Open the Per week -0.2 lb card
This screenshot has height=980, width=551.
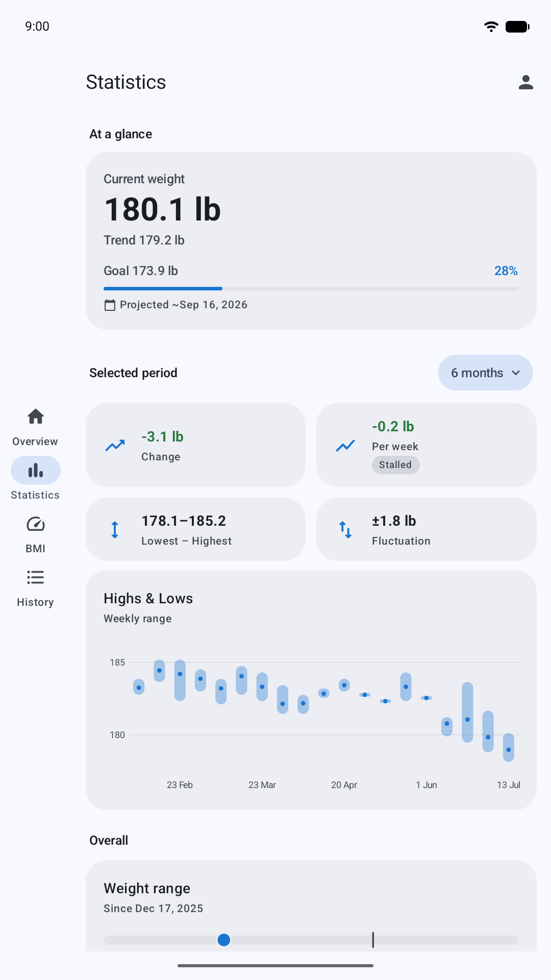[x=426, y=445]
